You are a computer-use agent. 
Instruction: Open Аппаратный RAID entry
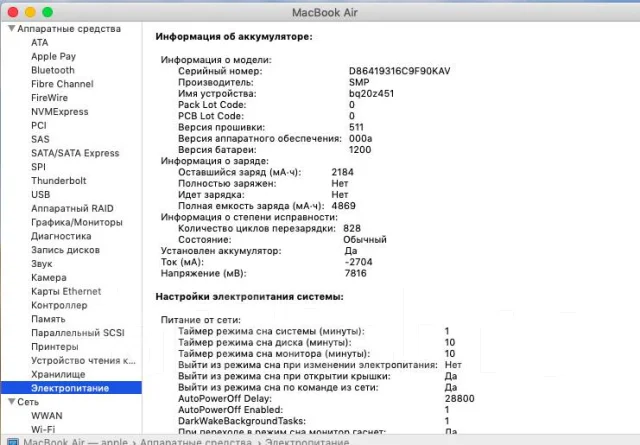72,209
